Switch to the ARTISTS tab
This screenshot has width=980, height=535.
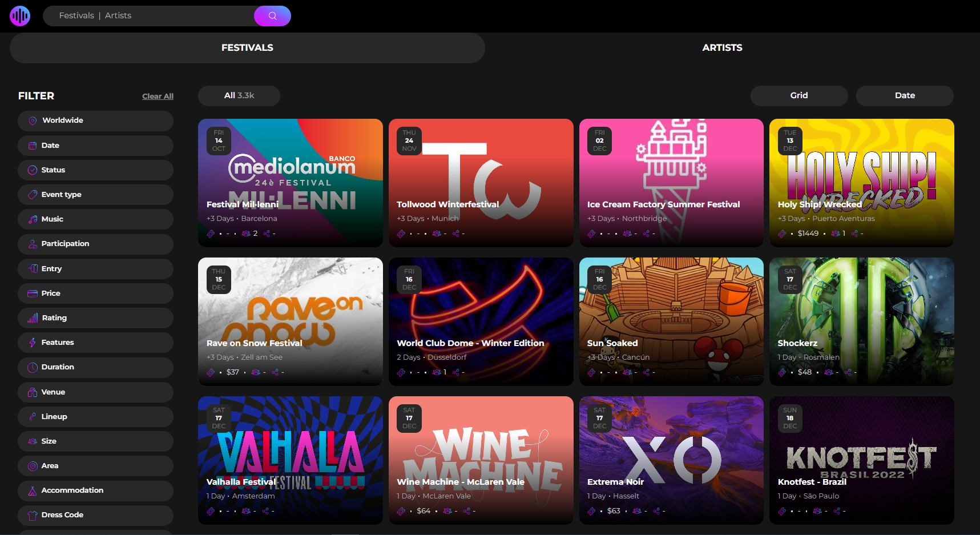722,48
